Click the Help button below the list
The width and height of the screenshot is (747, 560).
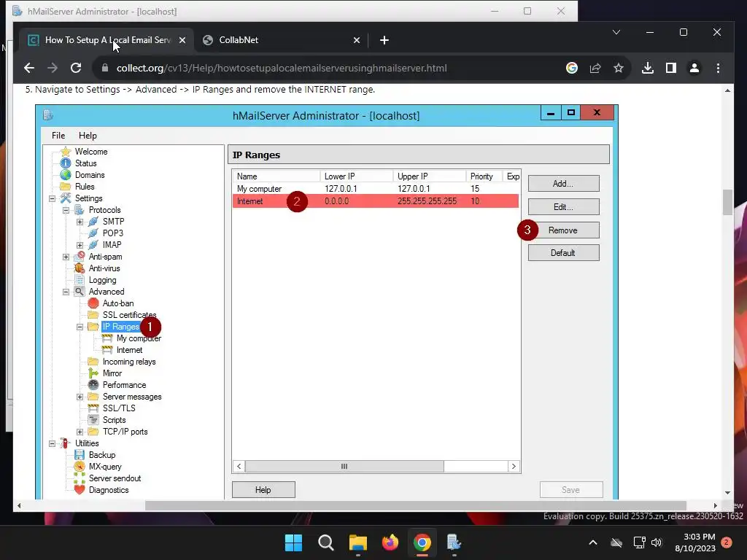(263, 489)
